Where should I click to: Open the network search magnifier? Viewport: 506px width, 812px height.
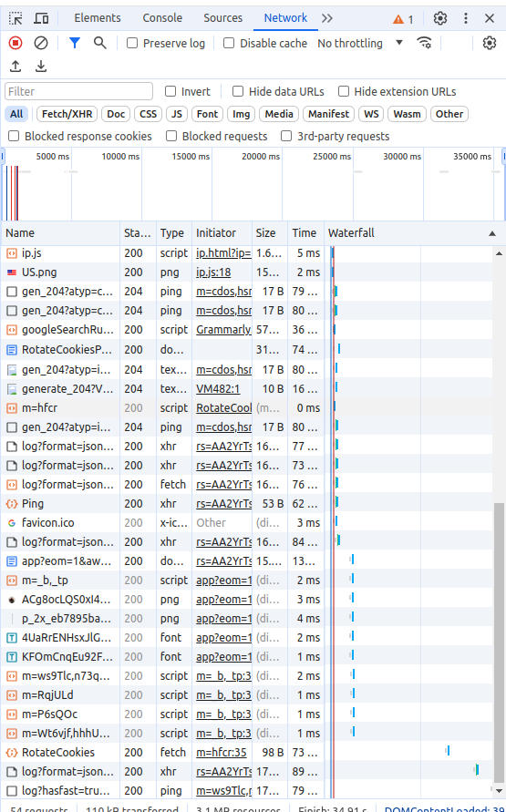(100, 43)
